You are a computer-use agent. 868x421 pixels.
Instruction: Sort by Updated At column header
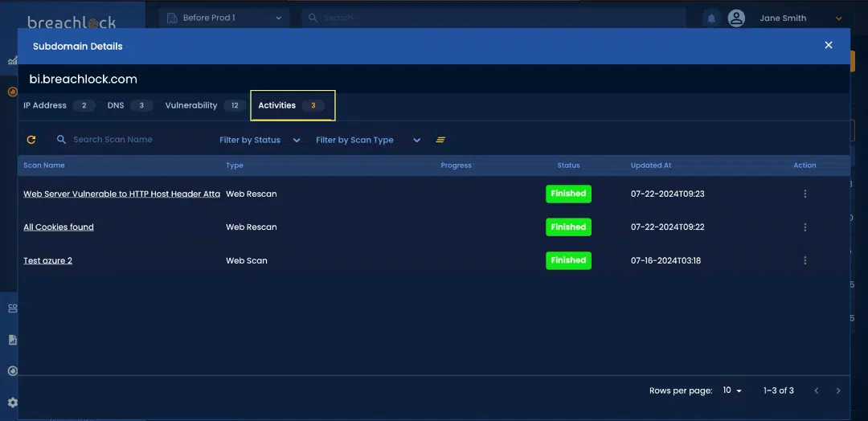[651, 166]
